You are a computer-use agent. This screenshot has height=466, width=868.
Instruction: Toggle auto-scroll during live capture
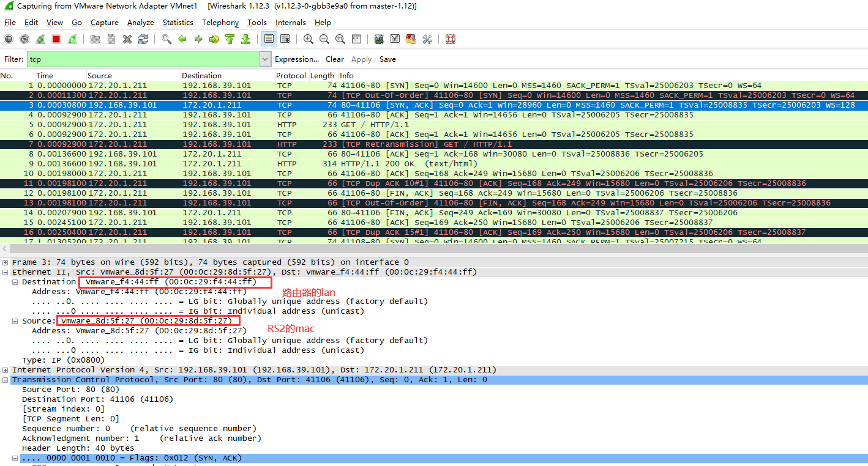(285, 39)
